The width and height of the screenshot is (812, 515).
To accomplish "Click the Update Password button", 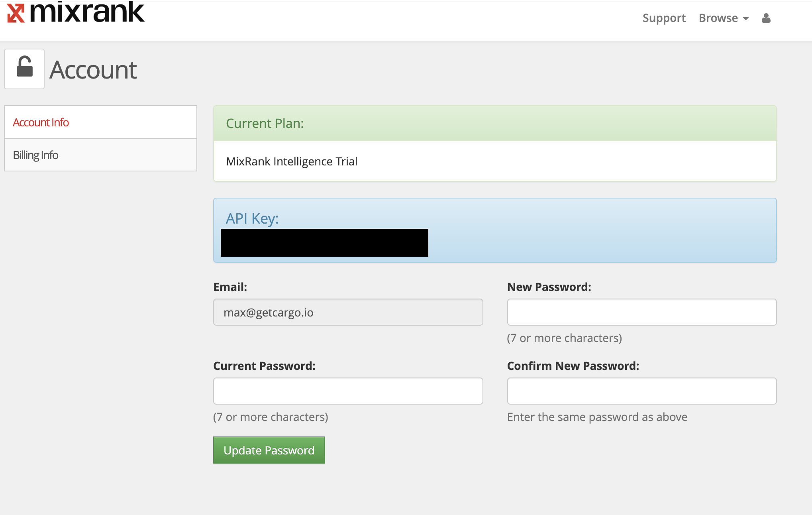I will (269, 450).
